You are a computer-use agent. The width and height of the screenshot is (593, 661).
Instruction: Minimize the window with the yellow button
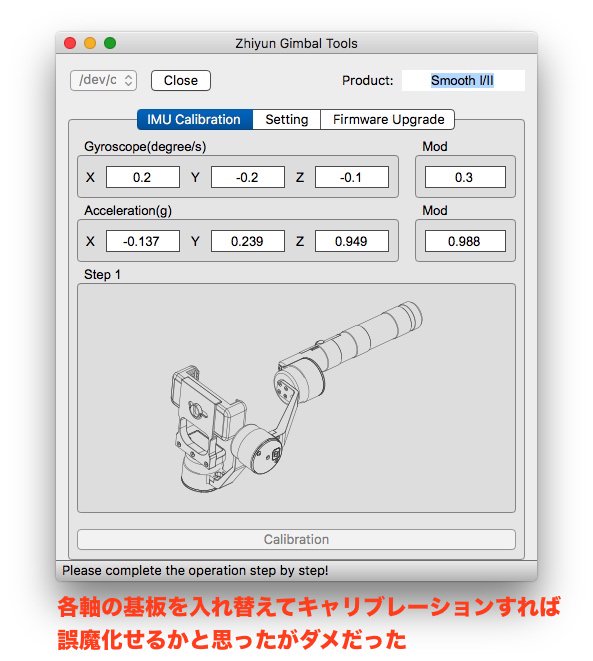90,43
